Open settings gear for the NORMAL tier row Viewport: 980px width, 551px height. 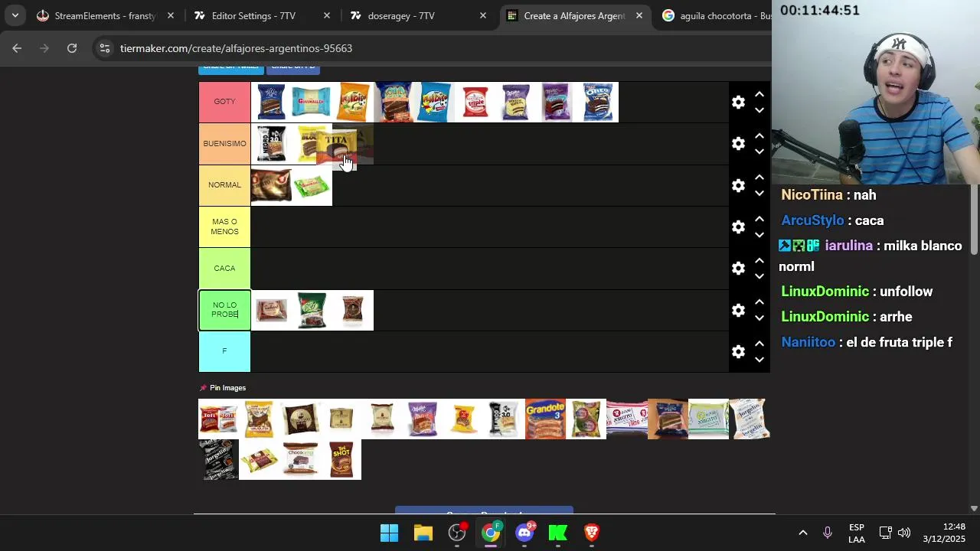click(738, 186)
